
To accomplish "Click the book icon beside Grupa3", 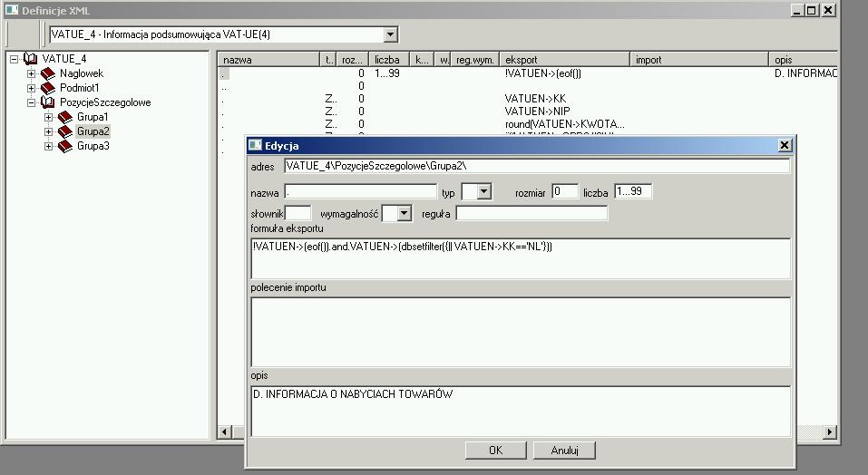I will (65, 146).
